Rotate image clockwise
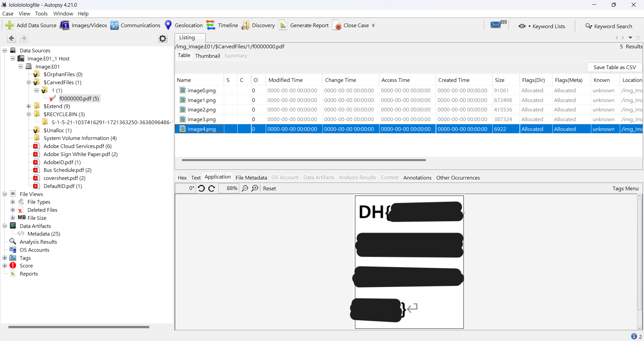 coord(212,188)
